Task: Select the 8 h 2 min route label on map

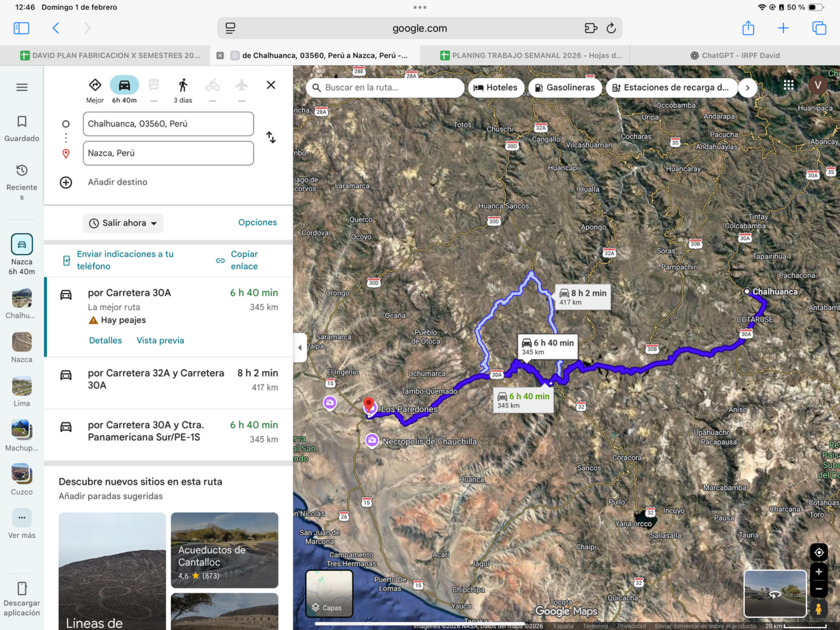Action: 583,297
